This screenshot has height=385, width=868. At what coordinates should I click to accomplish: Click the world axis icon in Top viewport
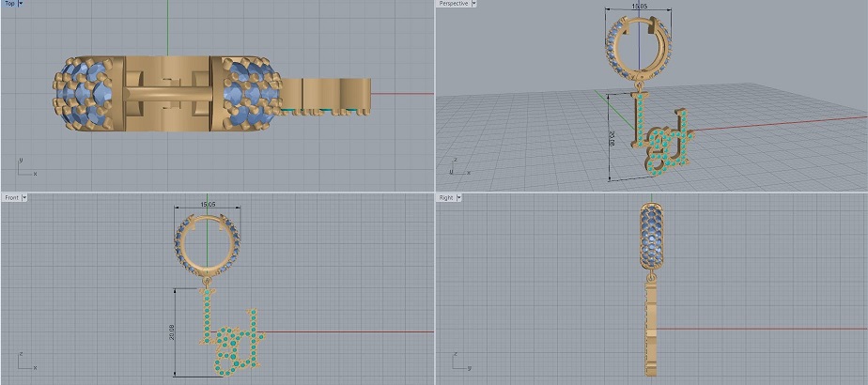click(x=23, y=167)
